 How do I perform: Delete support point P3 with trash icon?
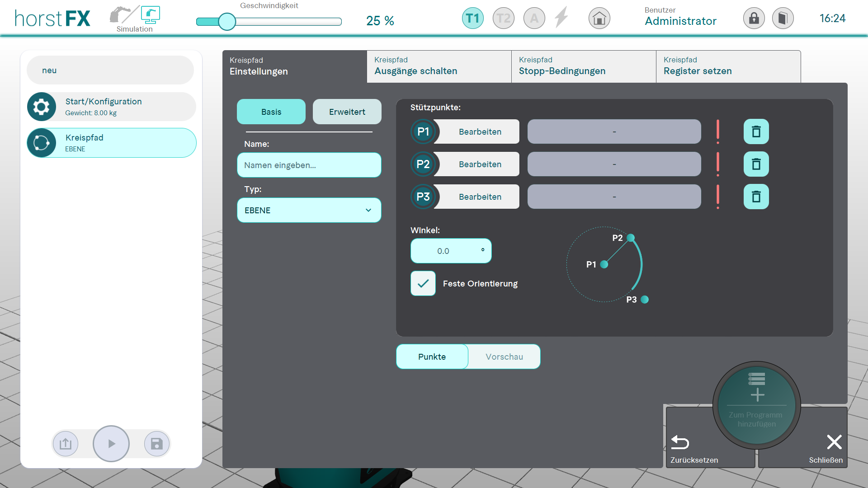point(756,197)
